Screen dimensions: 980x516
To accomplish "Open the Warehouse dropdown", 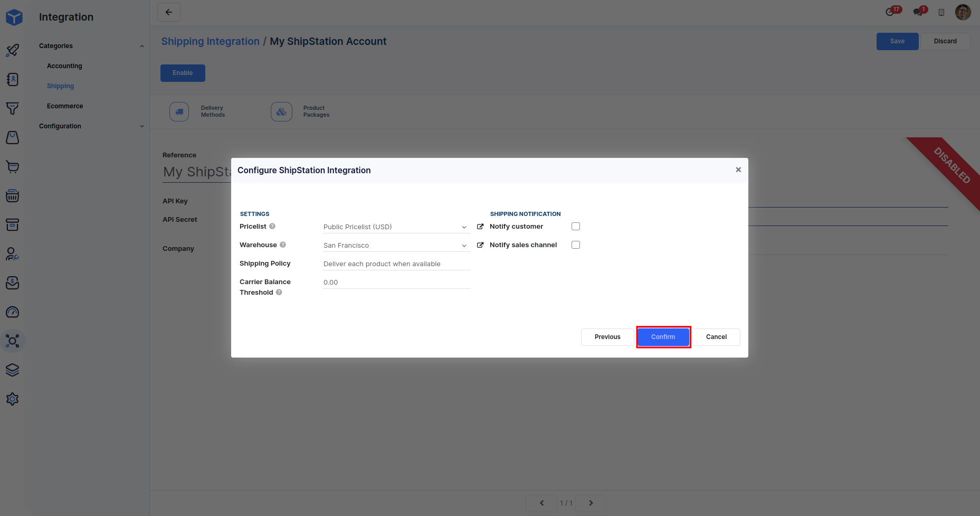I will pyautogui.click(x=396, y=246).
